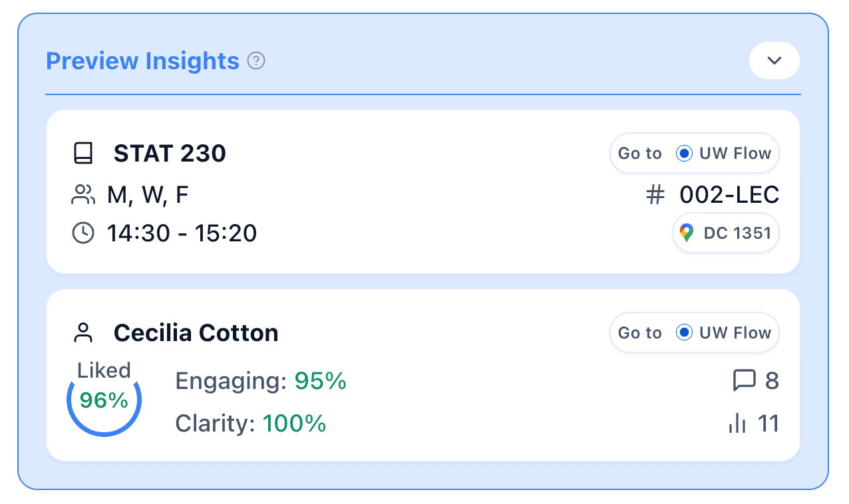Click the book icon beside STAT 230

[83, 154]
